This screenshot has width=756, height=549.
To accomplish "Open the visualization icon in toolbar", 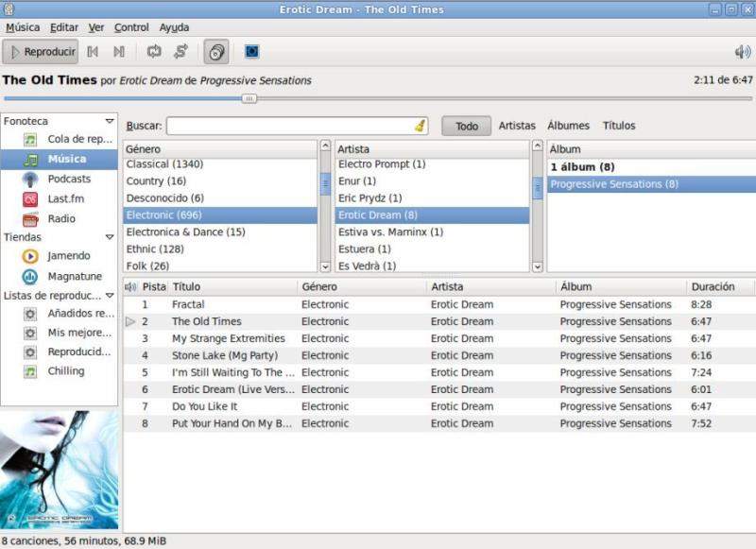I will (251, 52).
